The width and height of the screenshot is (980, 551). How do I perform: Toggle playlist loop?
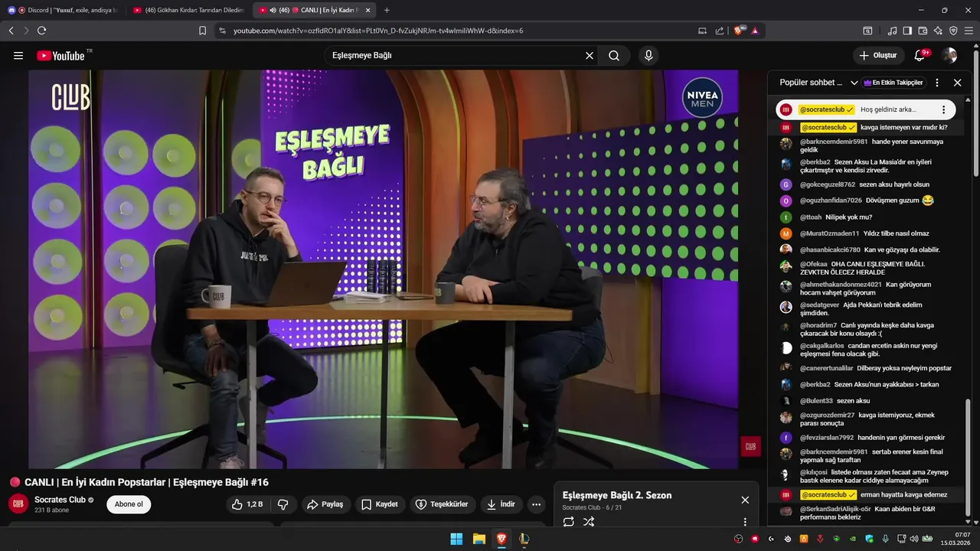click(x=568, y=522)
